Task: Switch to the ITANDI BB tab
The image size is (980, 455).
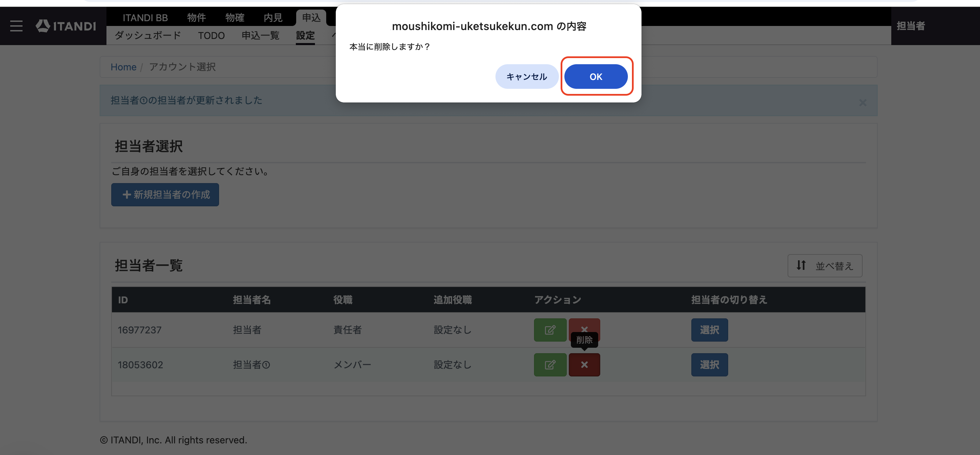Action: point(145,17)
